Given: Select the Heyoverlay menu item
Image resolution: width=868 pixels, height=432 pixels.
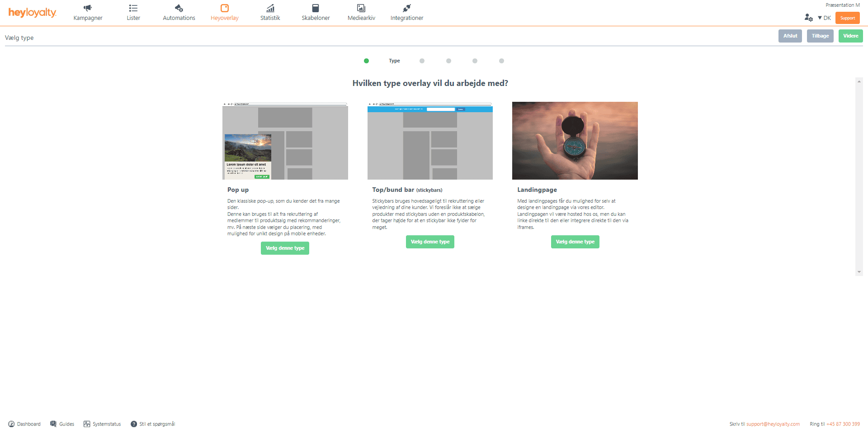Looking at the screenshot, I should (x=225, y=13).
